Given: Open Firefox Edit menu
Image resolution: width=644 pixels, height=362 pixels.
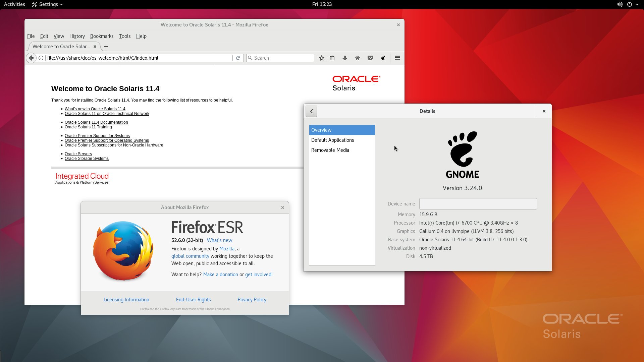Looking at the screenshot, I should [44, 36].
